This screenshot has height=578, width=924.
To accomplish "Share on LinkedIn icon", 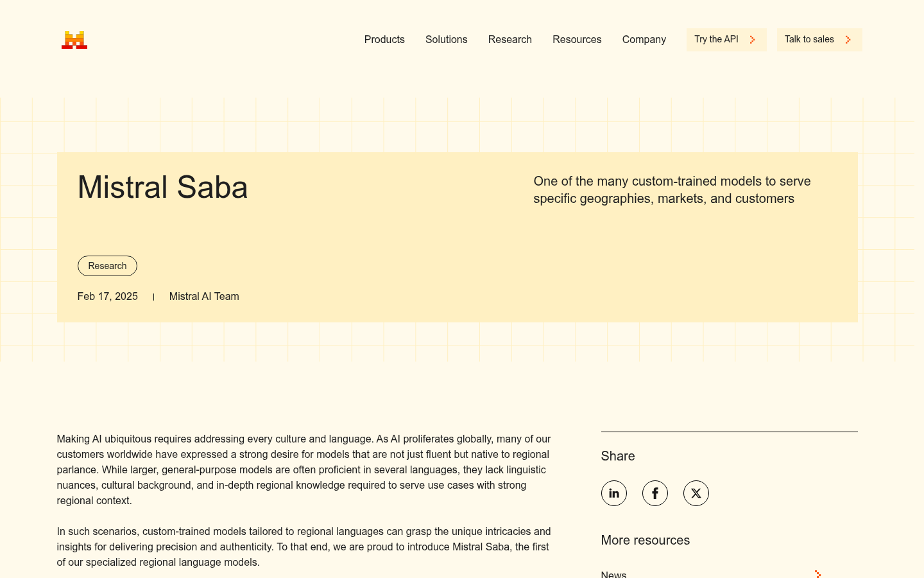I will click(614, 493).
